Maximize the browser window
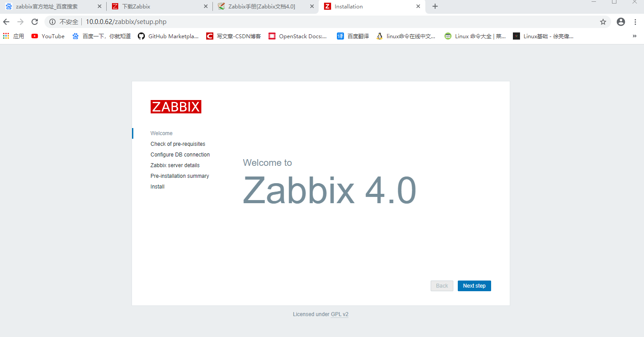The height and width of the screenshot is (337, 644). 614,2
